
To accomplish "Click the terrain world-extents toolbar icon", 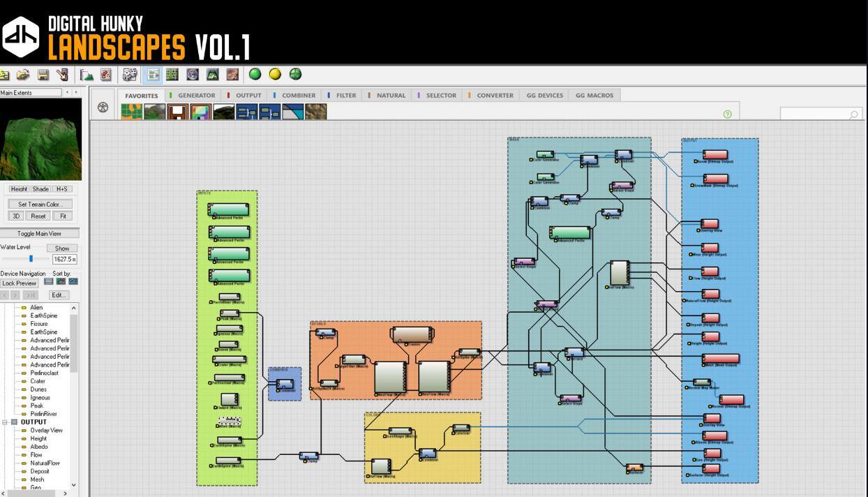I will click(x=87, y=74).
